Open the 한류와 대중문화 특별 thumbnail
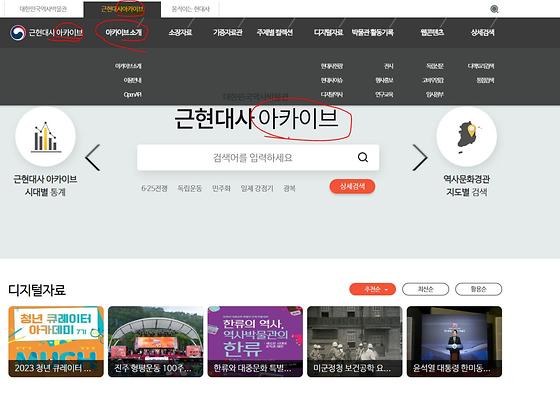This screenshot has width=560, height=393. 255,342
